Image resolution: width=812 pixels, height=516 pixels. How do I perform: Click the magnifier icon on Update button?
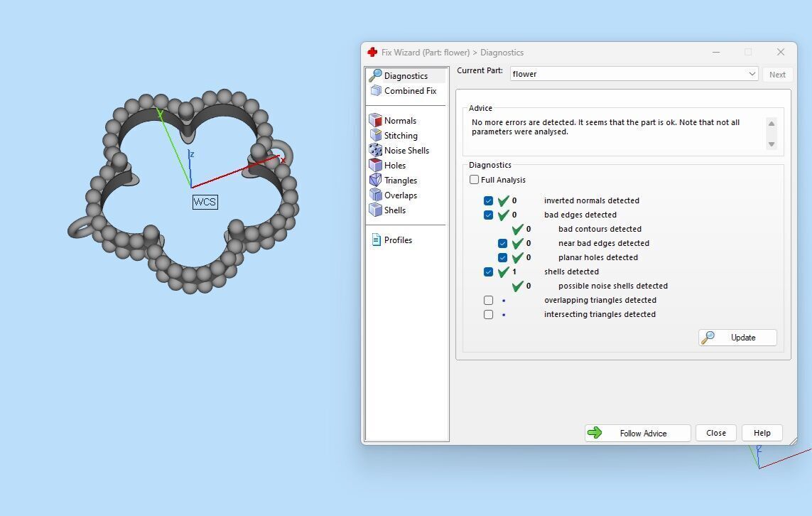coord(708,338)
